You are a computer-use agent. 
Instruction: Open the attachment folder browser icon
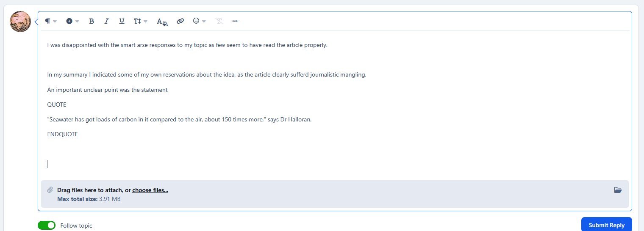pos(618,190)
